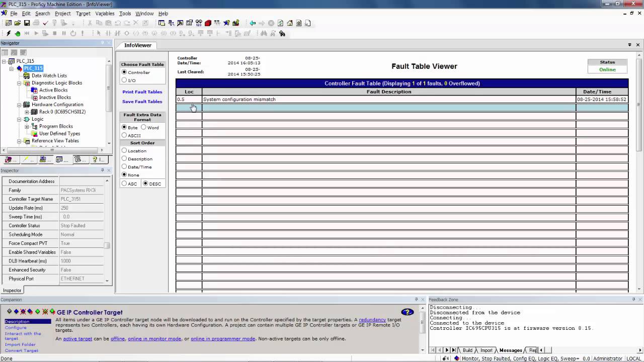Viewport: 644px width, 362px height.
Task: Choose ASCII extra data format
Action: [x=124, y=135]
